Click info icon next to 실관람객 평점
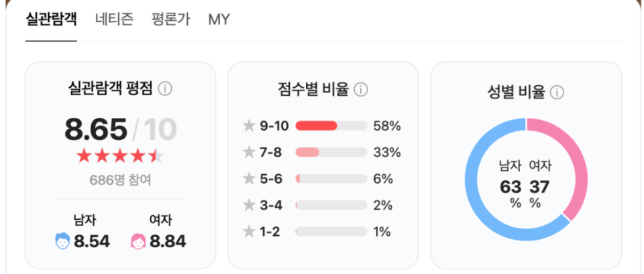 click(x=165, y=89)
